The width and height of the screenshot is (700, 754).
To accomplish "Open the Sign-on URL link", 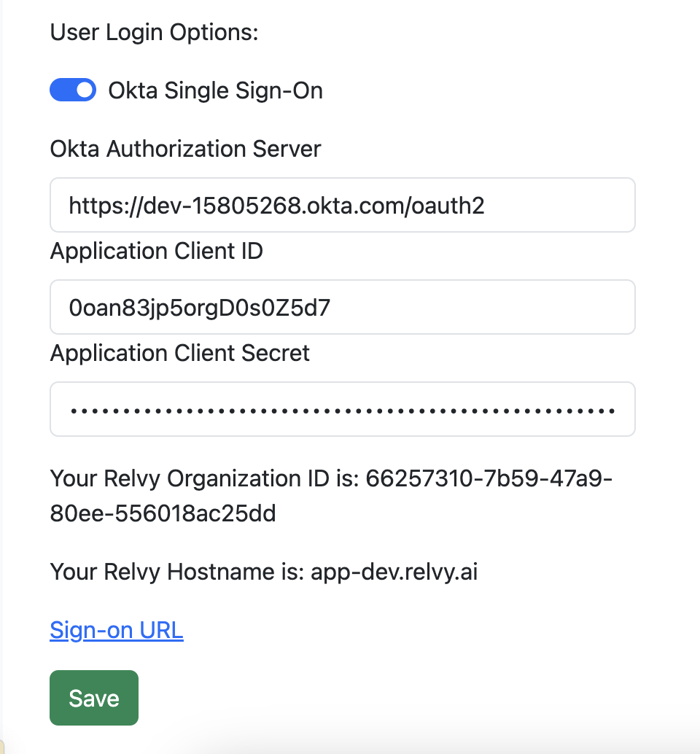I will (x=117, y=630).
